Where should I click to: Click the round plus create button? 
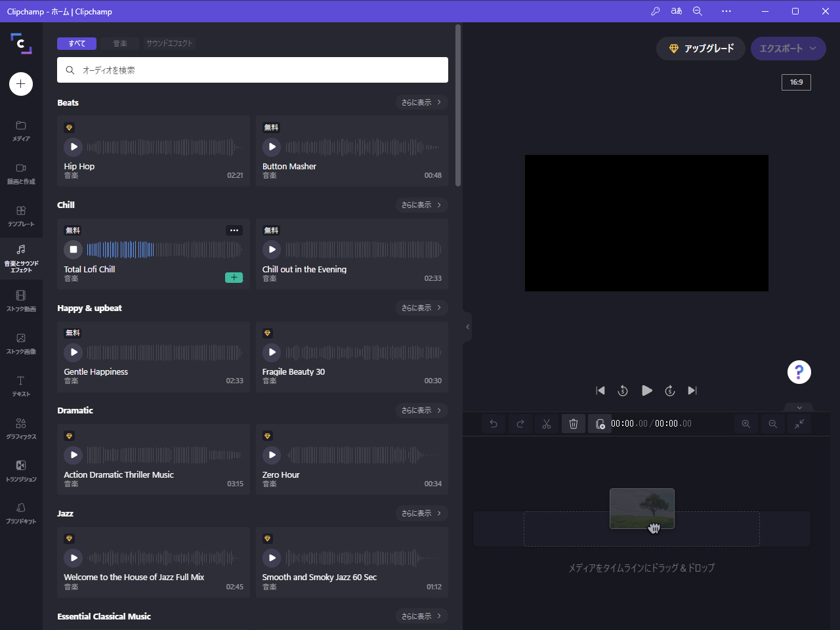[x=21, y=84]
